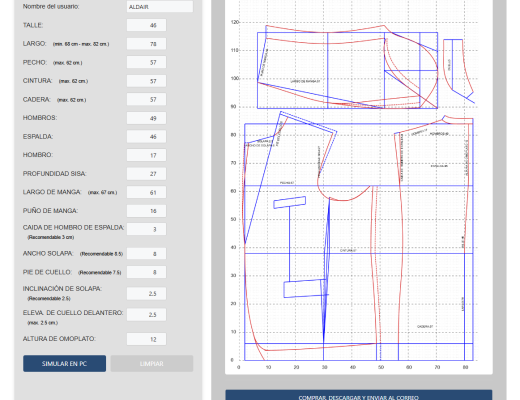The image size is (520, 400).
Task: Click the LARGO value field
Action: click(x=146, y=44)
